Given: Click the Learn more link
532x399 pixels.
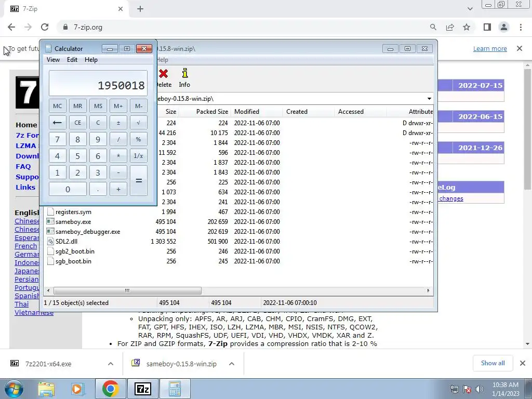Looking at the screenshot, I should point(490,48).
